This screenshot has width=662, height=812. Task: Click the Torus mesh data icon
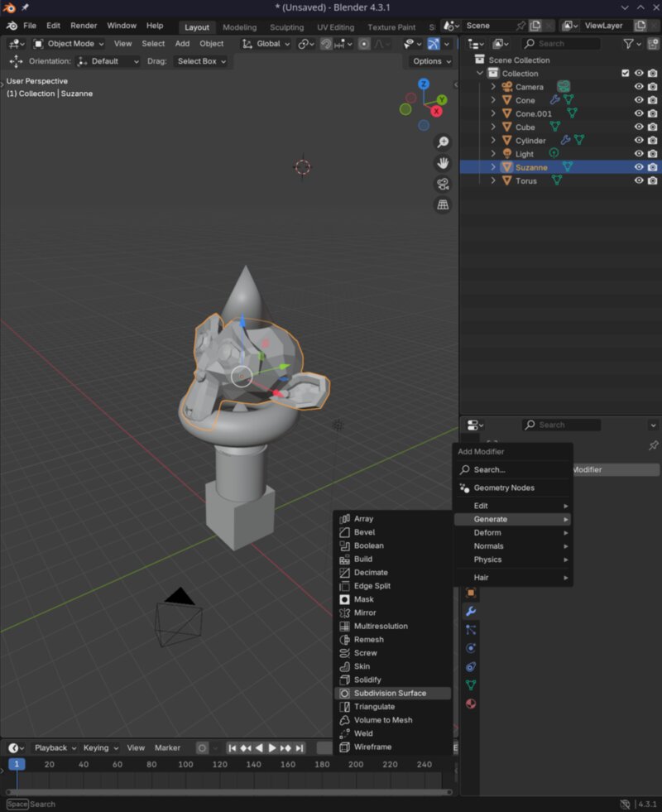(x=556, y=180)
